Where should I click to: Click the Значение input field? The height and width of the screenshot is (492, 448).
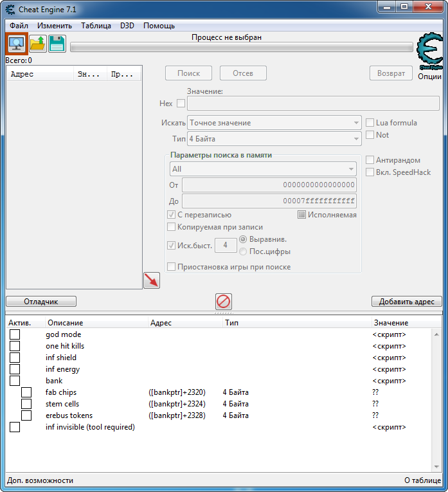[x=313, y=104]
